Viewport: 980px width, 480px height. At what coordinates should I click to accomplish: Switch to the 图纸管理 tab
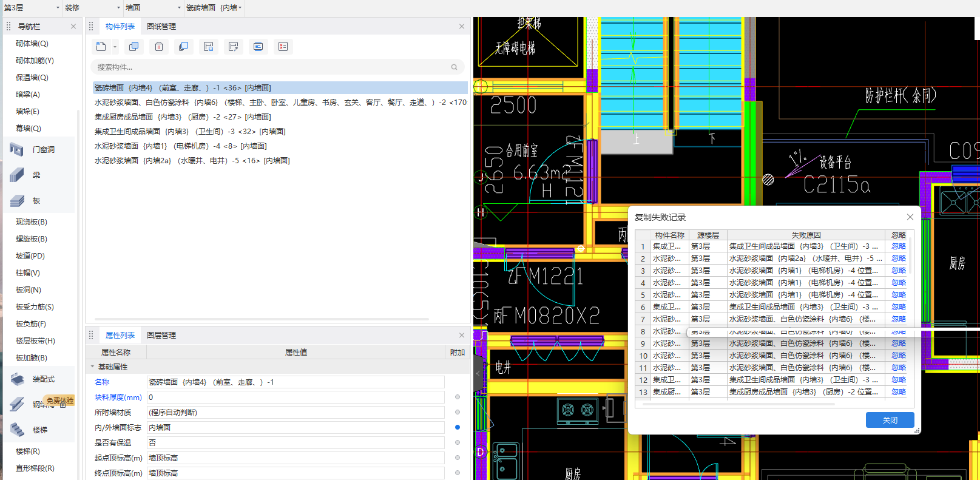[x=161, y=27]
